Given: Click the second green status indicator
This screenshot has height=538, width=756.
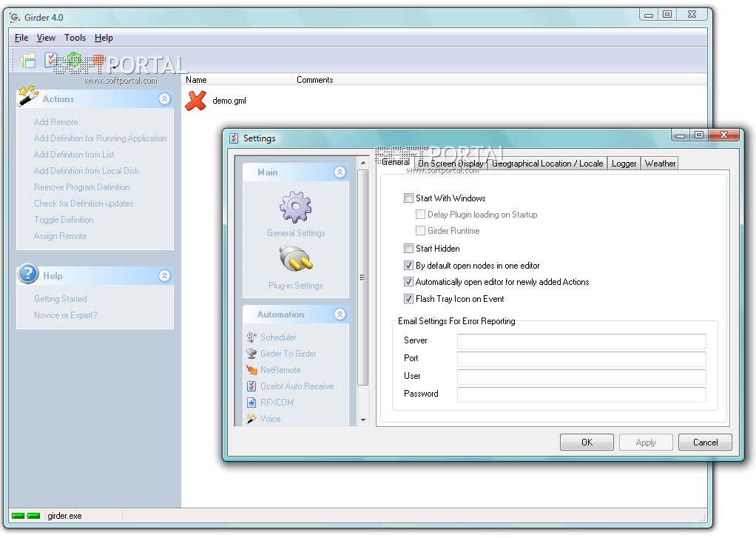Looking at the screenshot, I should (34, 516).
